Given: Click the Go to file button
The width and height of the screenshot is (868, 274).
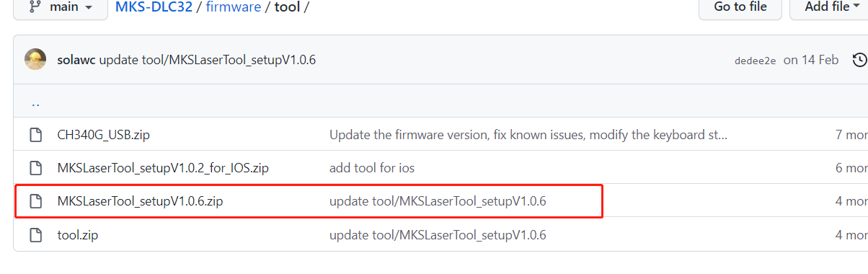Looking at the screenshot, I should point(740,7).
